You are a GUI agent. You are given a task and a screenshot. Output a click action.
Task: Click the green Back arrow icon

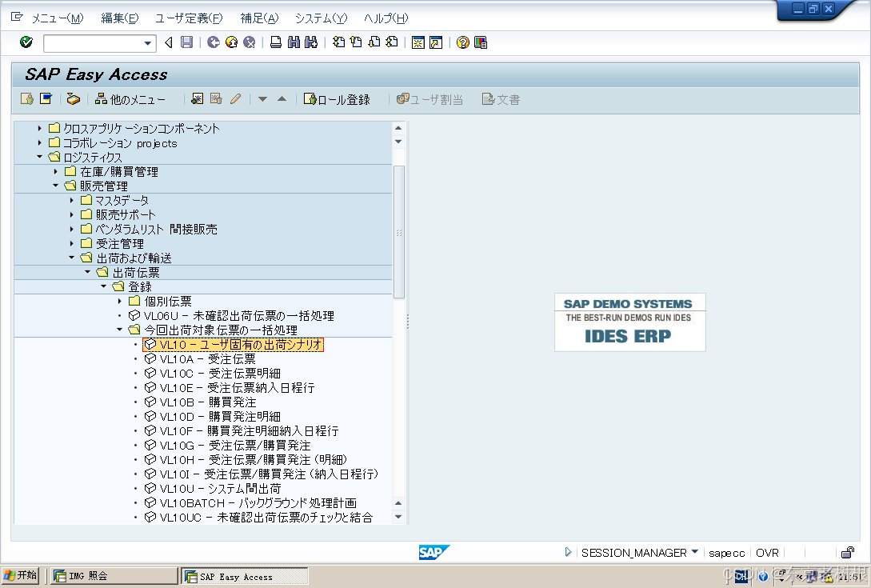click(214, 42)
